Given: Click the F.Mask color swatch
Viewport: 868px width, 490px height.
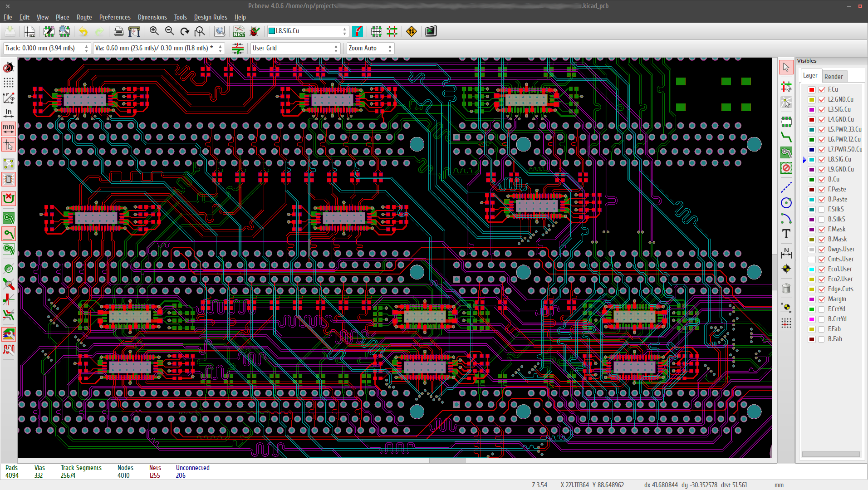Looking at the screenshot, I should tap(812, 230).
